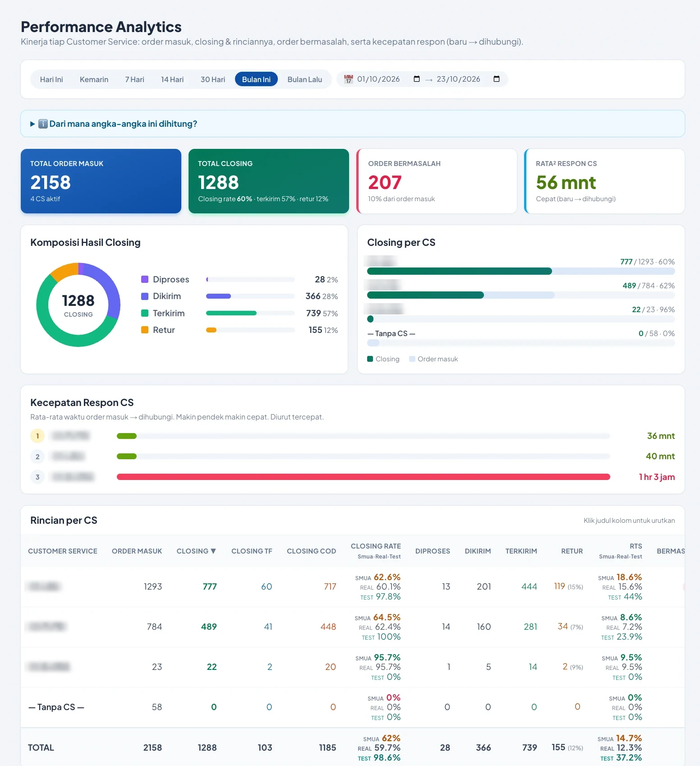
Task: Click the Retur orange legend swatch
Action: (145, 330)
